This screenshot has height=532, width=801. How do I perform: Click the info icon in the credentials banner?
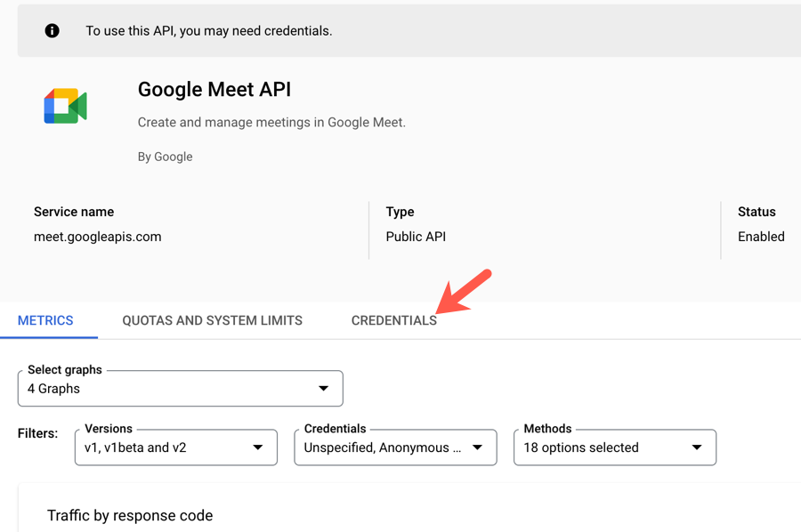[52, 30]
